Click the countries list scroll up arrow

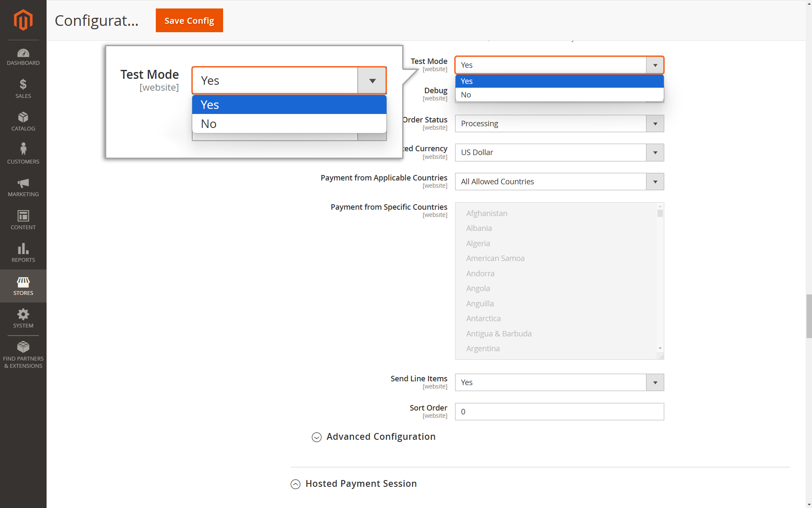point(660,206)
